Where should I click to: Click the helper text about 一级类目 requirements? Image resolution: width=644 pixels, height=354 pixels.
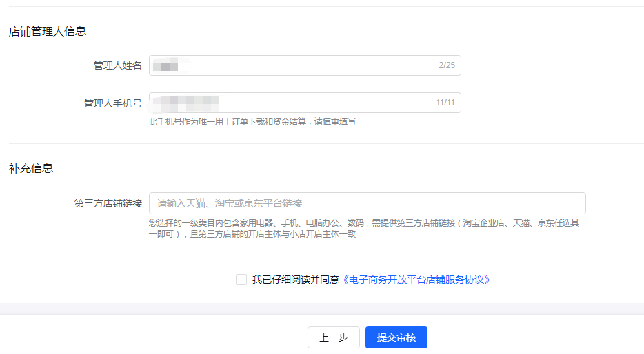click(364, 228)
